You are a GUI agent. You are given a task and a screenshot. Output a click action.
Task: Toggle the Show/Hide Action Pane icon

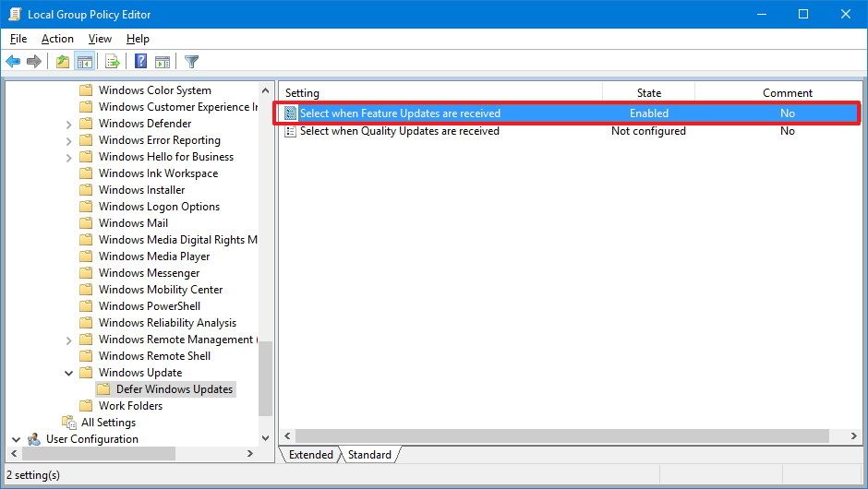click(x=163, y=62)
